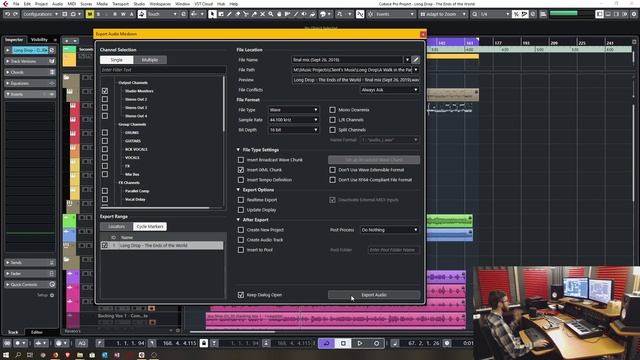Uncheck Keep Dialog Open
The image size is (640, 360).
point(241,295)
